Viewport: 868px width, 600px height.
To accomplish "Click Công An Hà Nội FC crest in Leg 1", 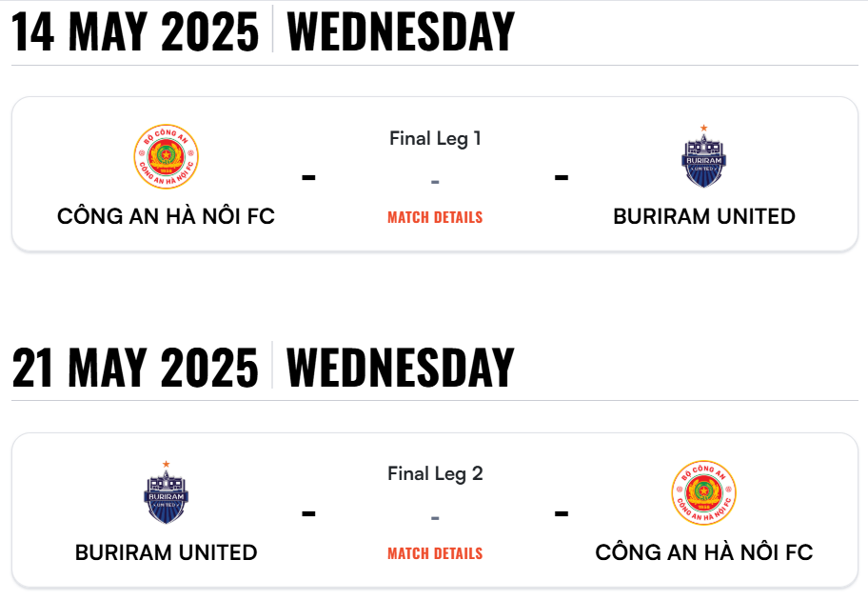I will [x=166, y=157].
